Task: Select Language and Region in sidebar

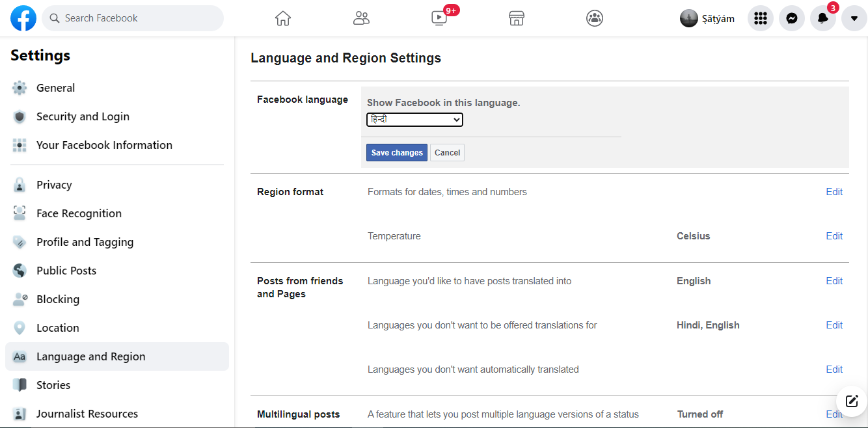Action: 117,356
